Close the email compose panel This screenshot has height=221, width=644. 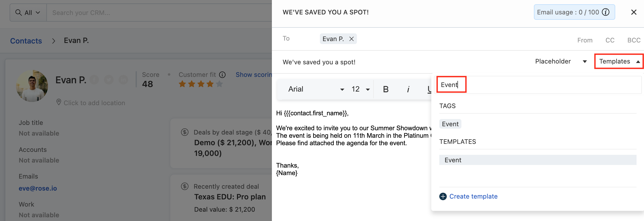click(x=634, y=12)
